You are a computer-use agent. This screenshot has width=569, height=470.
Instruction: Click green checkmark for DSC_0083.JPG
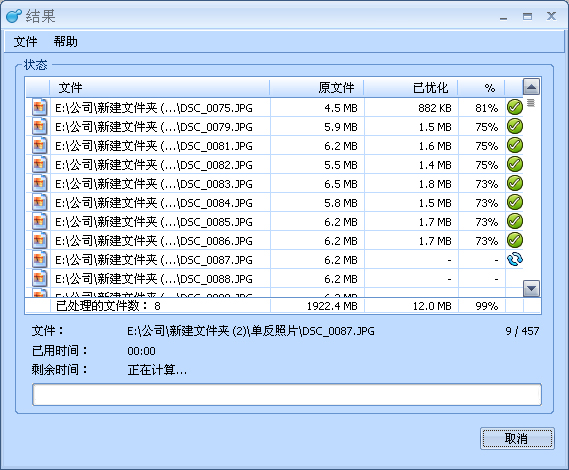pyautogui.click(x=515, y=183)
